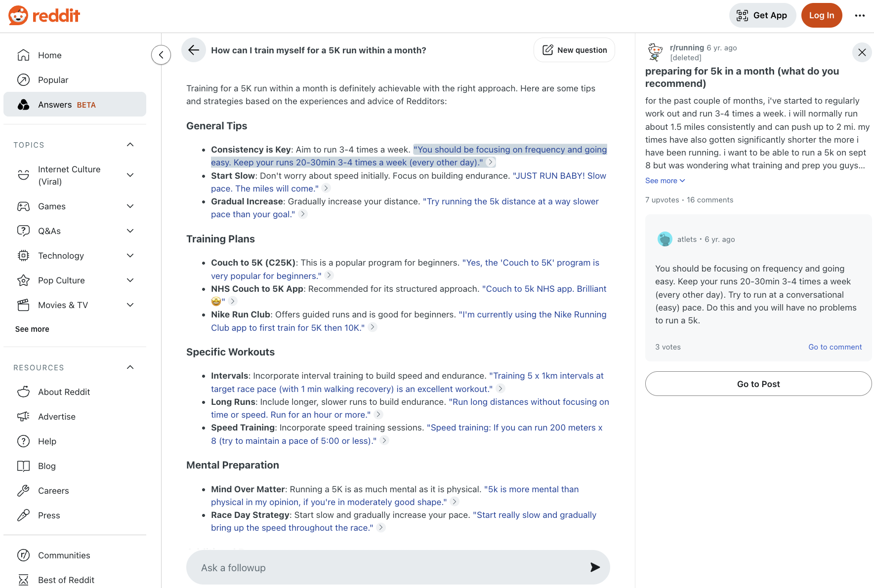Screen dimensions: 874x588
Task: Open Home from the sidebar
Action: [x=49, y=55]
